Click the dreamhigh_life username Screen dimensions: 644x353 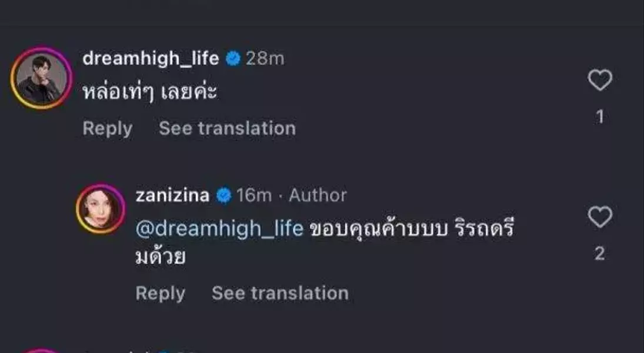pos(151,58)
